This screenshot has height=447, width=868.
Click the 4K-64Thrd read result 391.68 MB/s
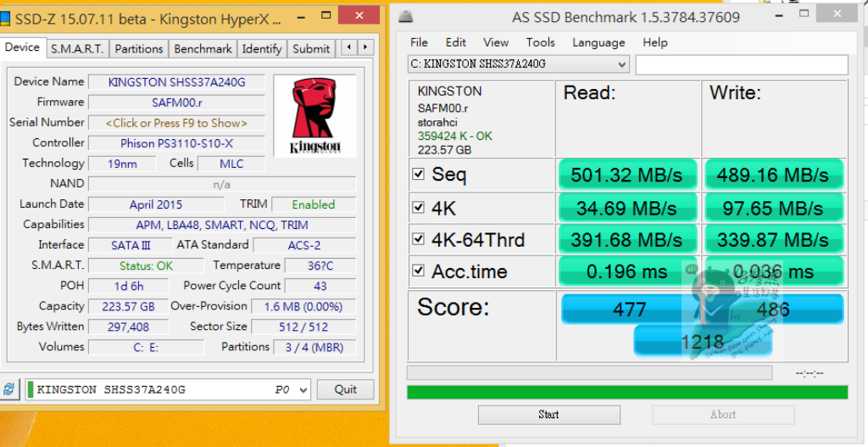[627, 240]
